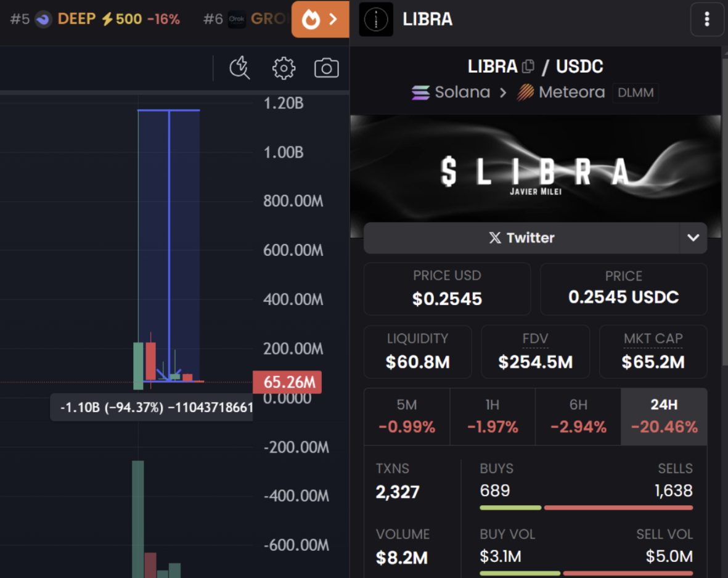The image size is (728, 578).
Task: Open trending token #5 DEEP
Action: coord(95,19)
